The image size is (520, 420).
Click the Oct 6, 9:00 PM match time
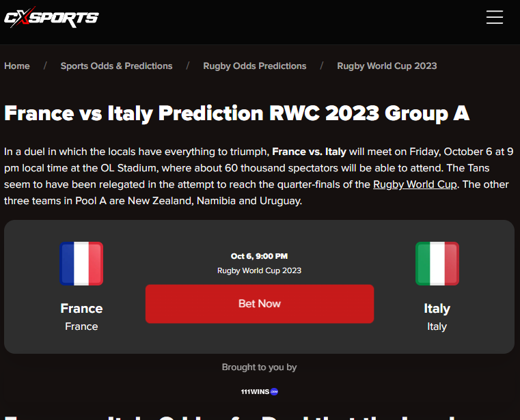260,256
